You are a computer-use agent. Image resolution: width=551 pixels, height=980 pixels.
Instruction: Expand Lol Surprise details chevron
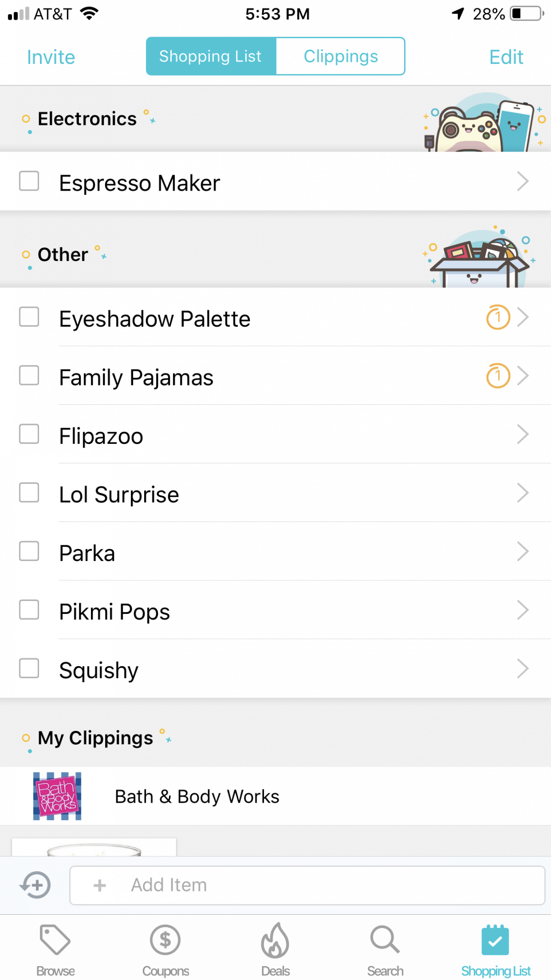(523, 493)
